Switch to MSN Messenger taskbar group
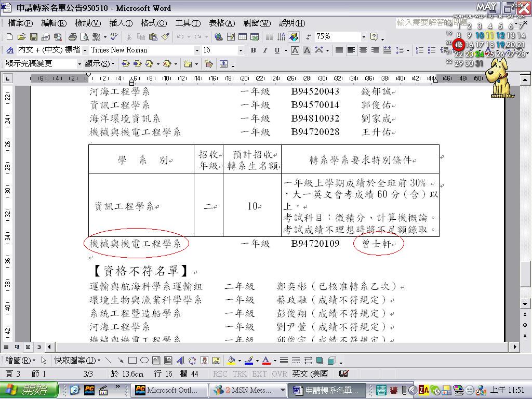The image size is (532, 399). [248, 390]
